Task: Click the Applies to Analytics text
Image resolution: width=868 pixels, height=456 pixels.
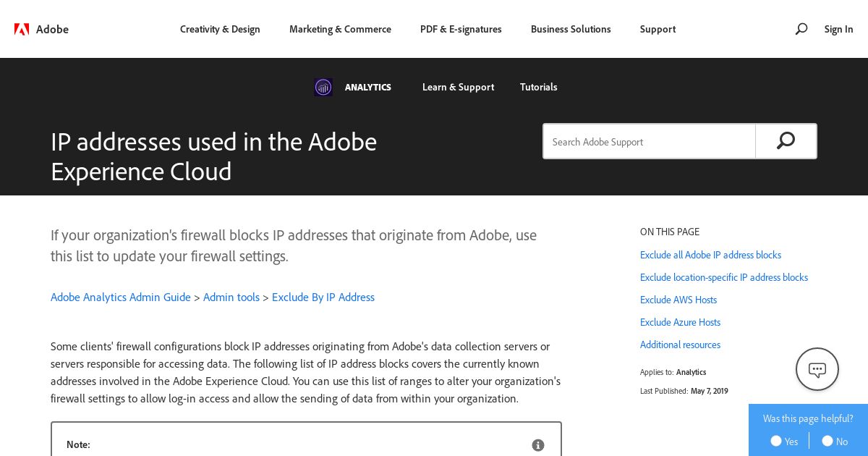Action: tap(673, 372)
